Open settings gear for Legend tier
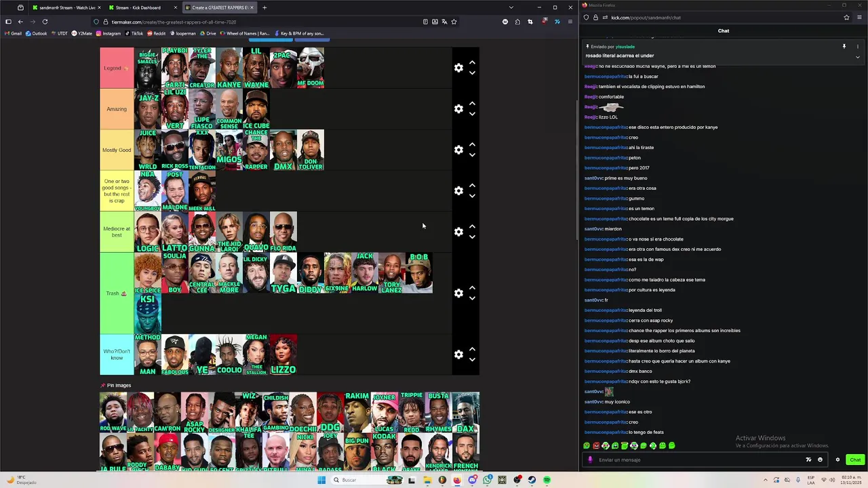 pyautogui.click(x=458, y=68)
